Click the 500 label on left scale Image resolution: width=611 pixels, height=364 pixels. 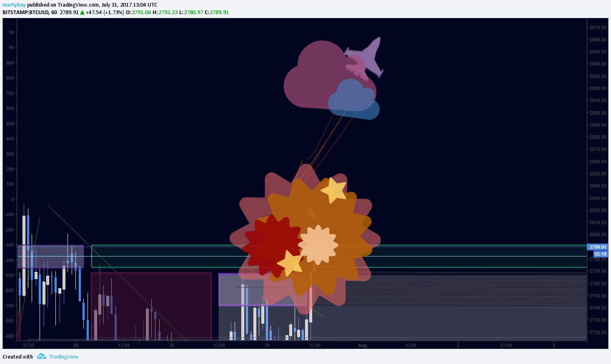(x=10, y=124)
